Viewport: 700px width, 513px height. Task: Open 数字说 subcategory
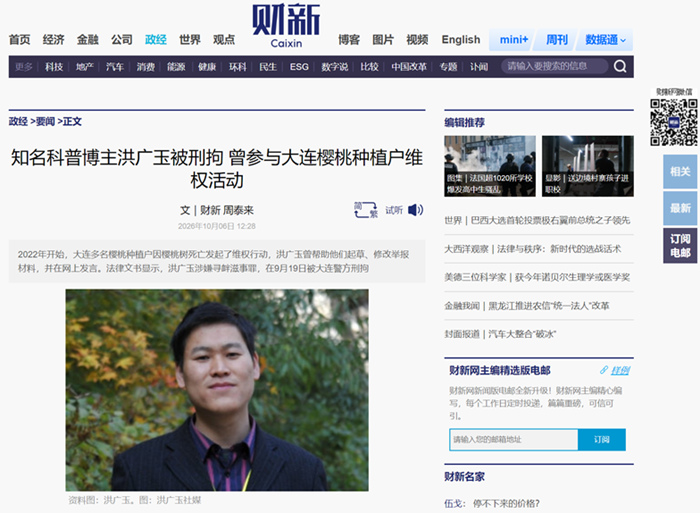pyautogui.click(x=334, y=67)
